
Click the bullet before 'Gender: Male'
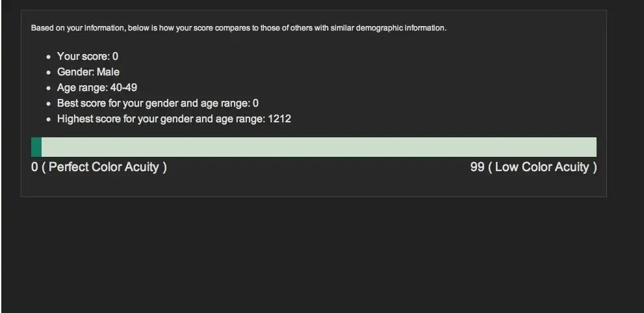(49, 72)
